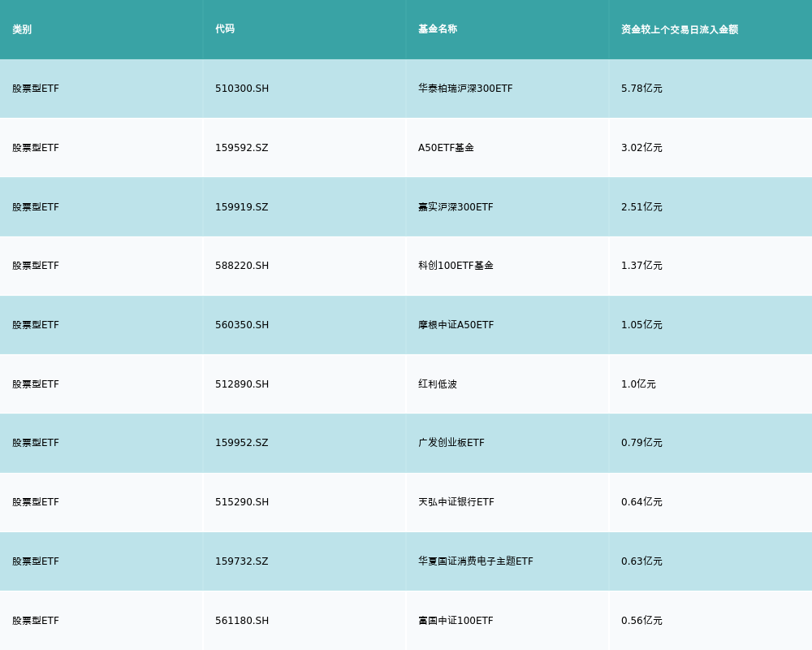Select fund name 嘉实沪深300ETF
Image resolution: width=812 pixels, height=650 pixels.
tap(456, 207)
